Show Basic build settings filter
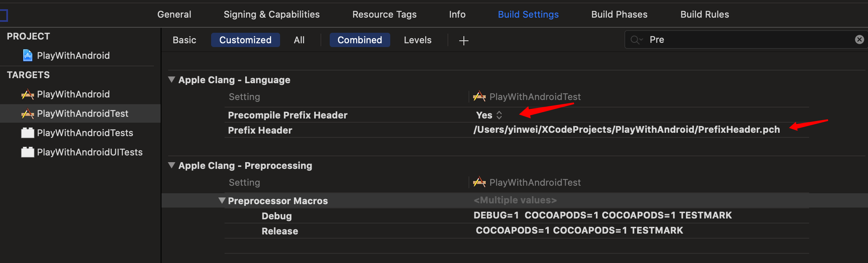Viewport: 868px width, 263px height. pos(184,40)
